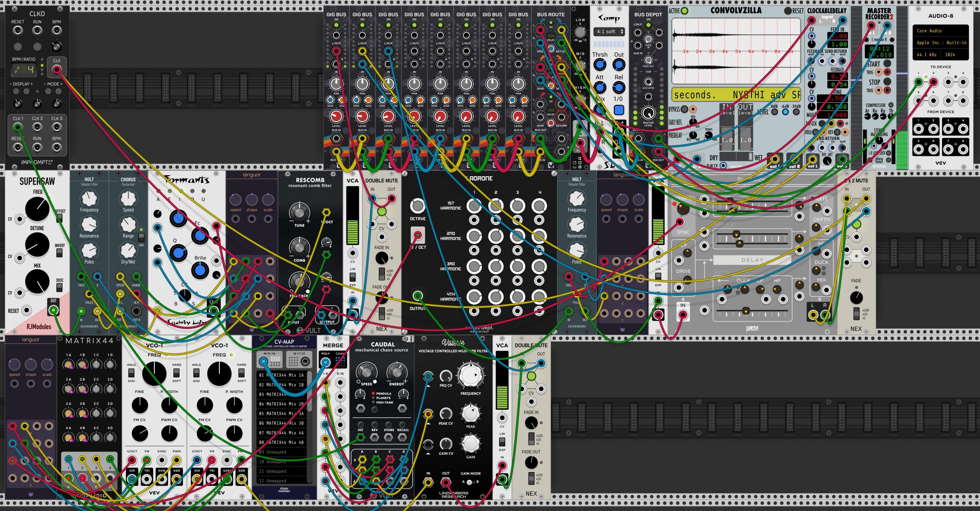Click the CV-MAP mapping list scrollbar
The width and height of the screenshot is (980, 511).
[310, 391]
